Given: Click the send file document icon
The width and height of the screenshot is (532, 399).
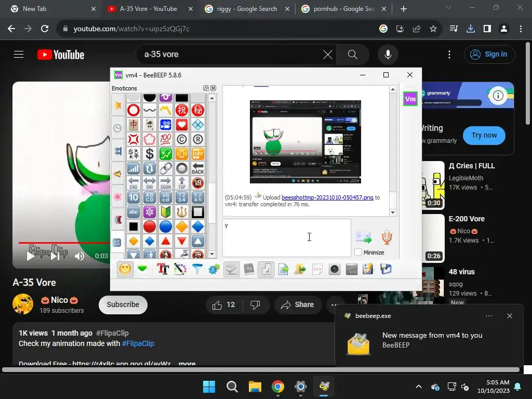Looking at the screenshot, I should 283,270.
